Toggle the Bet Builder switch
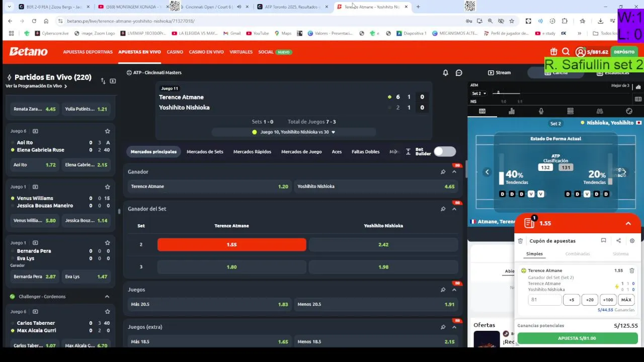Screen dimensions: 644x362 [x=445, y=151]
